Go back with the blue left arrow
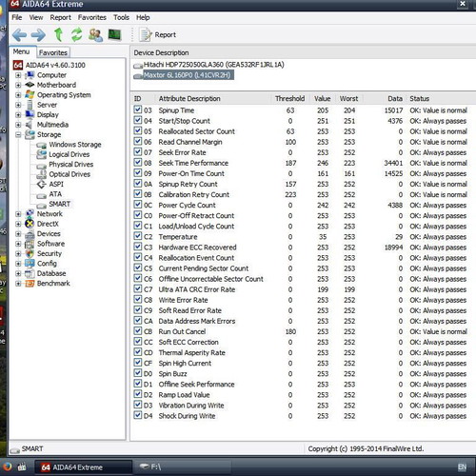Image resolution: width=476 pixels, height=476 pixels. 19,35
